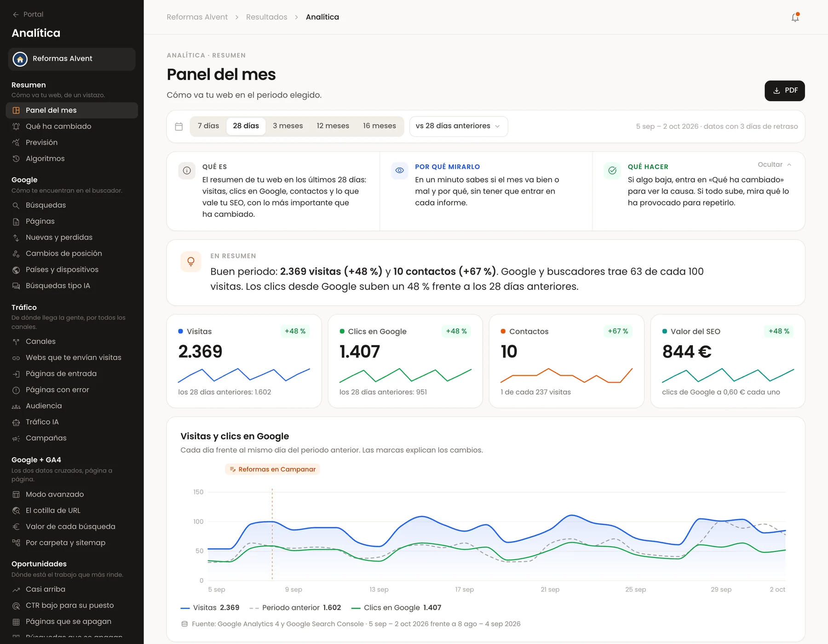The height and width of the screenshot is (644, 828).
Task: Open the Casi arriba opportunities page
Action: tap(72, 589)
